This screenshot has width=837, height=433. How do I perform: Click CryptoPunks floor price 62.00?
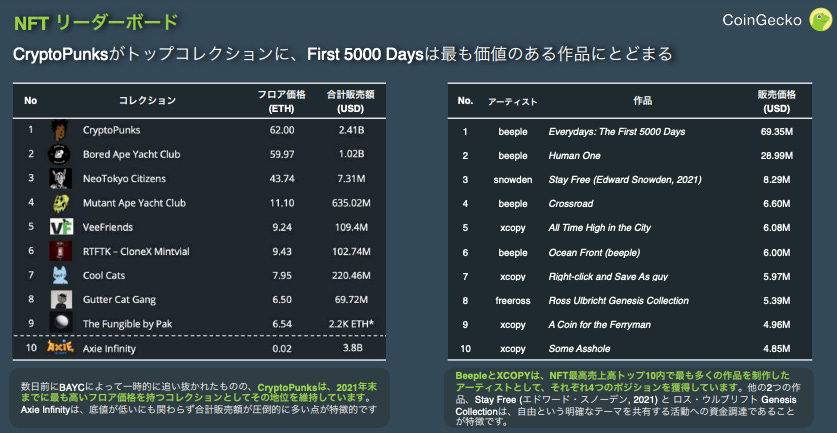click(282, 130)
